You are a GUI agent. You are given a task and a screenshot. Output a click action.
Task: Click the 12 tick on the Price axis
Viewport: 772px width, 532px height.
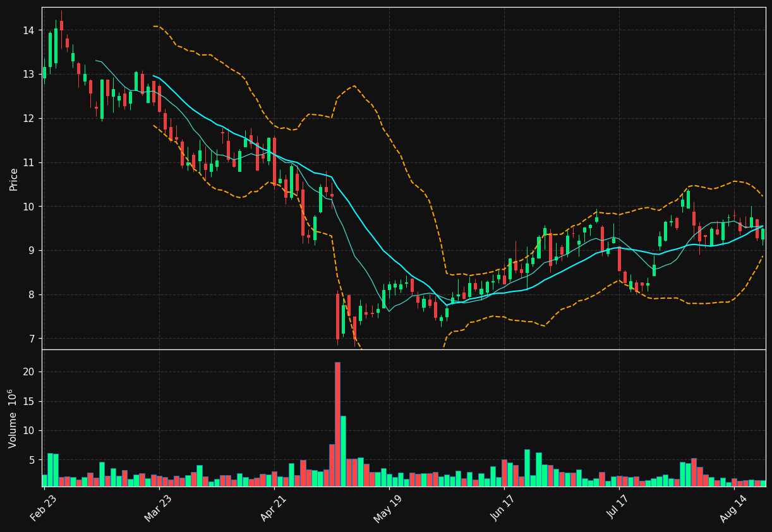tap(28, 118)
